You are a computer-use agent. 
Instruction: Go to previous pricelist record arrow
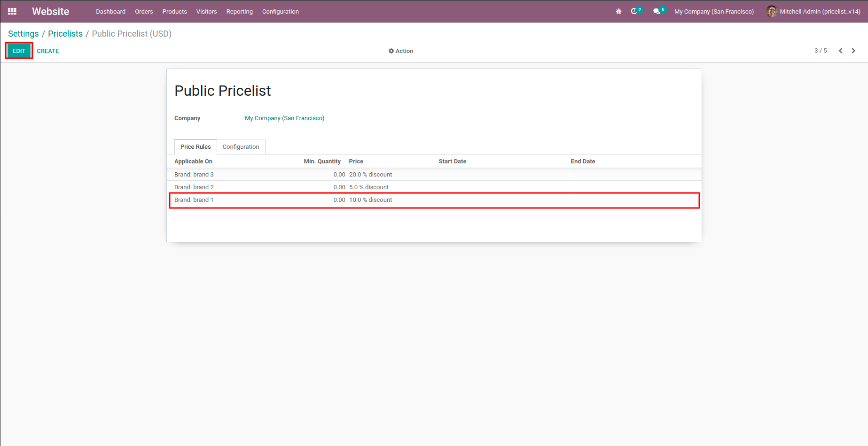840,51
